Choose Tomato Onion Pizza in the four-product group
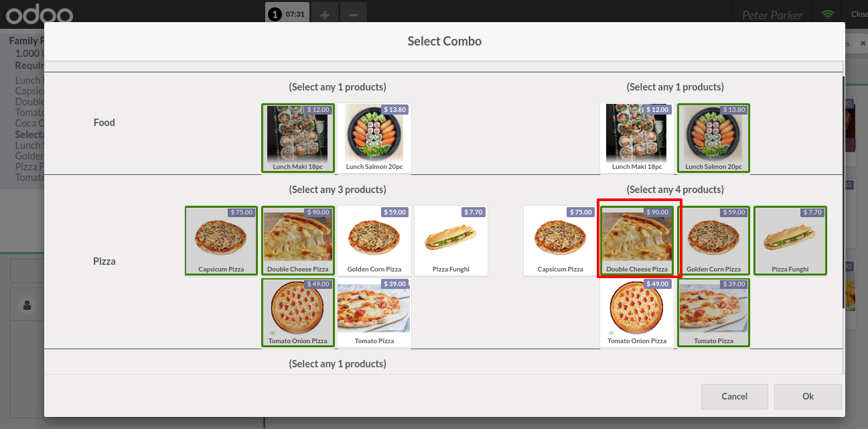This screenshot has width=868, height=429. tap(636, 313)
